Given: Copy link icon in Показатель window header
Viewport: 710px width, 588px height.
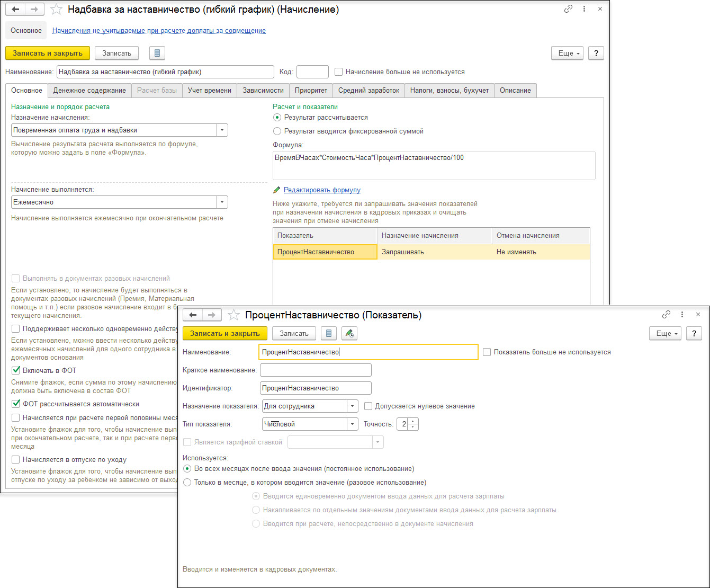Looking at the screenshot, I should click(666, 315).
